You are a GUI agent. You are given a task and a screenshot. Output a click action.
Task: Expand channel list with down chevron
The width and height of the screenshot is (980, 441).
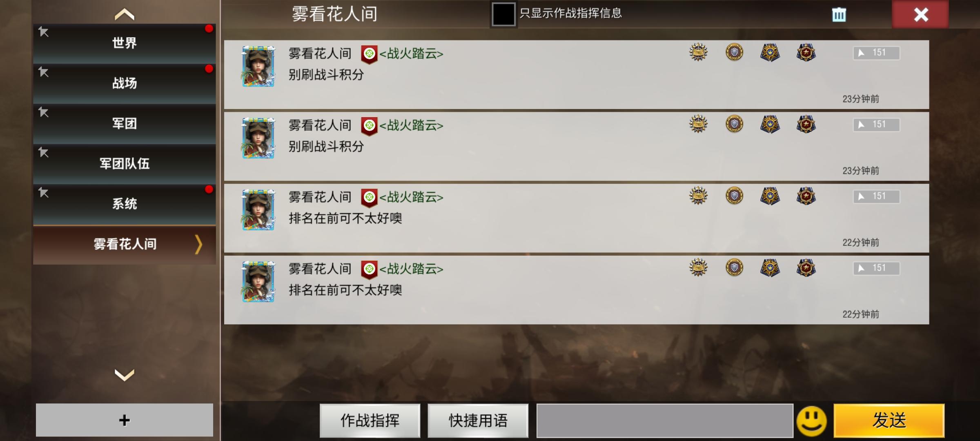(125, 374)
